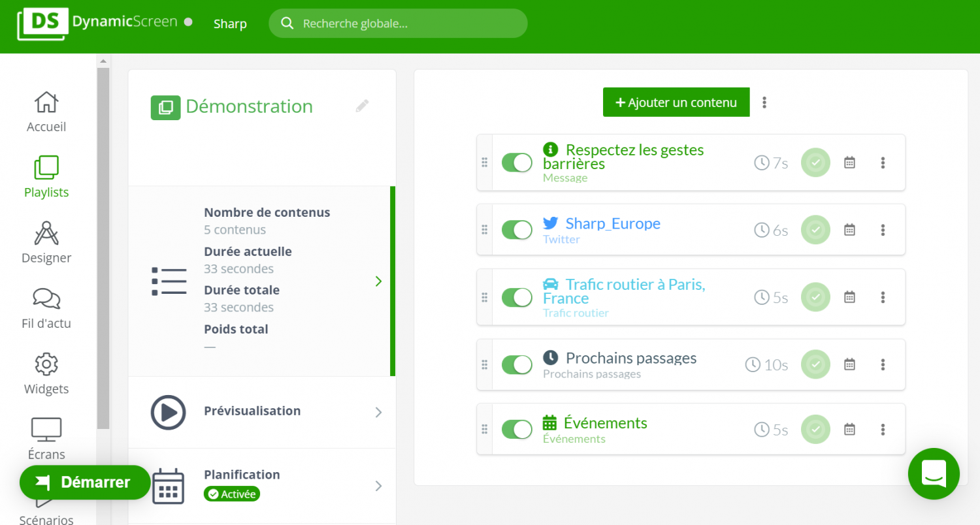Click the 7s duration of Respectez les gestes

771,163
